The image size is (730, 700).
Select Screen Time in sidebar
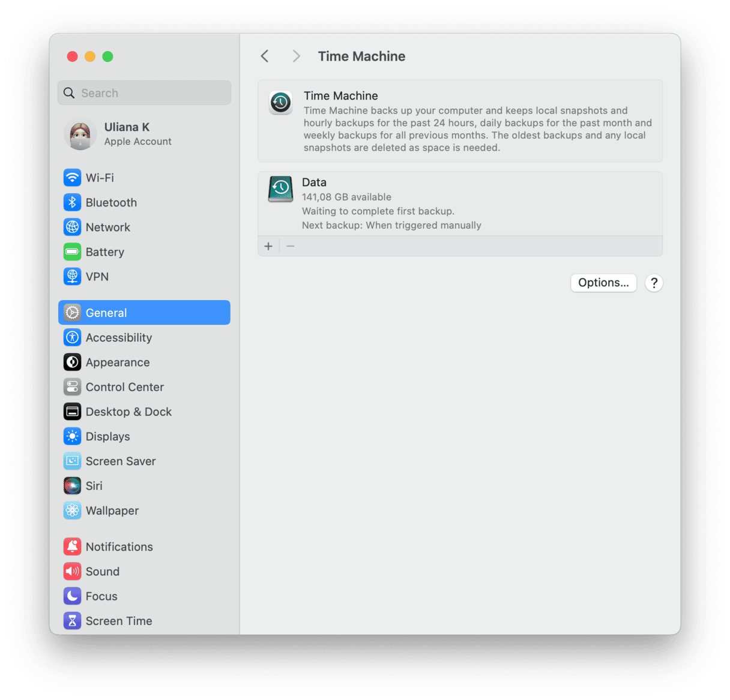pos(144,621)
